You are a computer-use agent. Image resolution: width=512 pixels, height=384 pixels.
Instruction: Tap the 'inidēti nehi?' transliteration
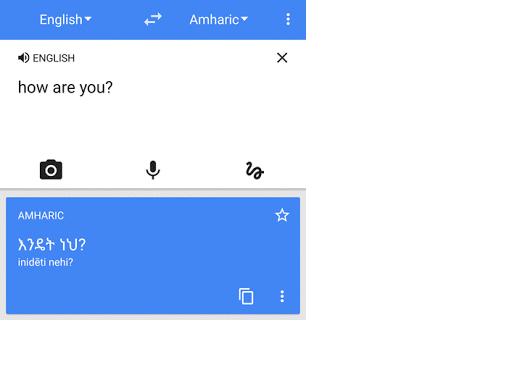[x=45, y=262]
